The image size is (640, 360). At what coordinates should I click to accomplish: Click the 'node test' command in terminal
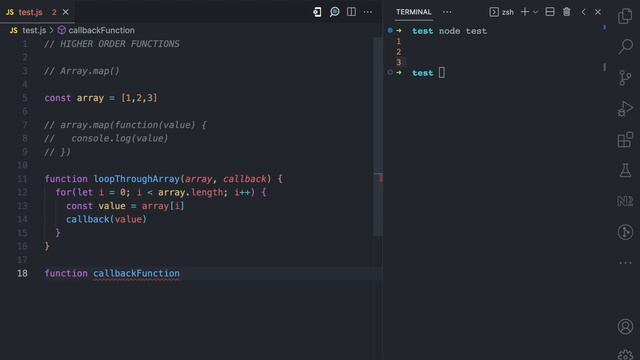click(462, 31)
